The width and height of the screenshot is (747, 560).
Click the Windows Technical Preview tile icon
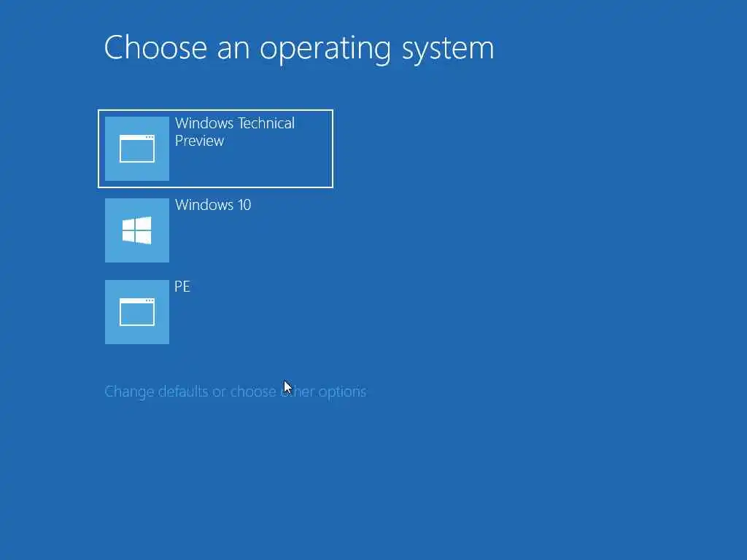(x=136, y=149)
